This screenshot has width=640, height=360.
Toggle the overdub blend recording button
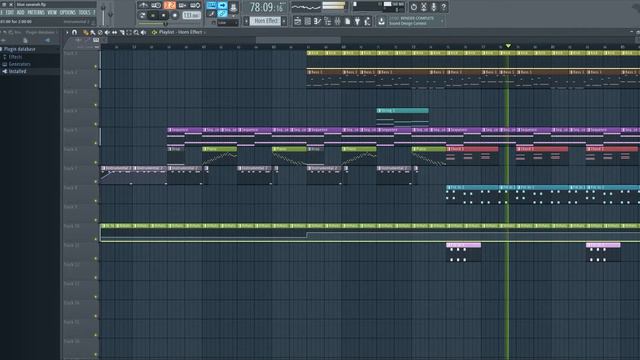[x=182, y=5]
